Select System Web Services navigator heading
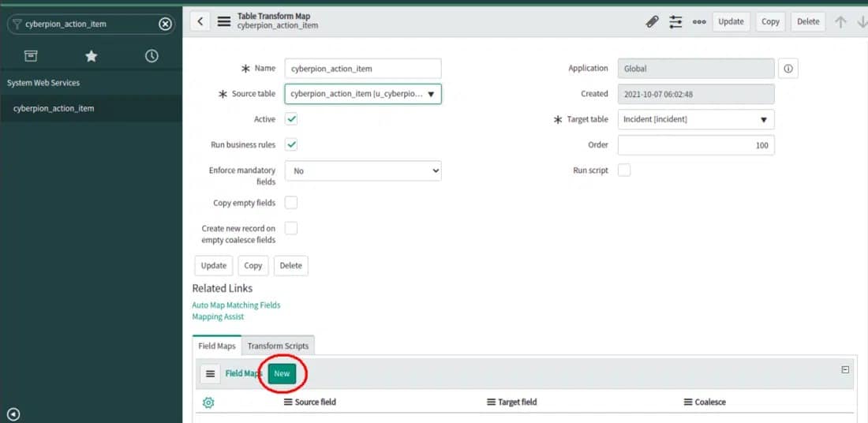The width and height of the screenshot is (868, 423). coord(43,83)
